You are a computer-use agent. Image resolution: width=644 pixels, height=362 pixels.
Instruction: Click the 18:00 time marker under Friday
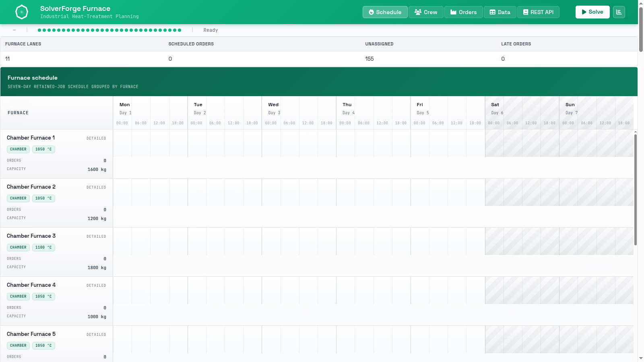click(475, 123)
